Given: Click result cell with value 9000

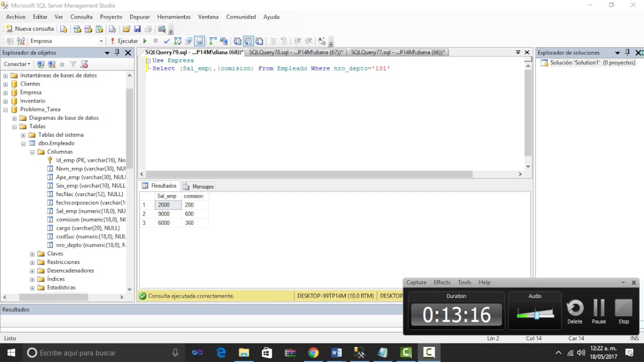Looking at the screenshot, I should (168, 214).
